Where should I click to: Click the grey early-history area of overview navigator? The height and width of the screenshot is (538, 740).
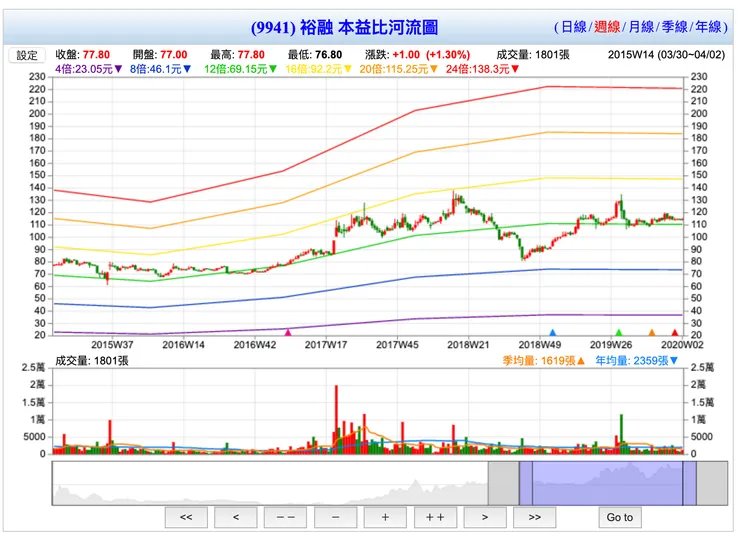[x=270, y=483]
